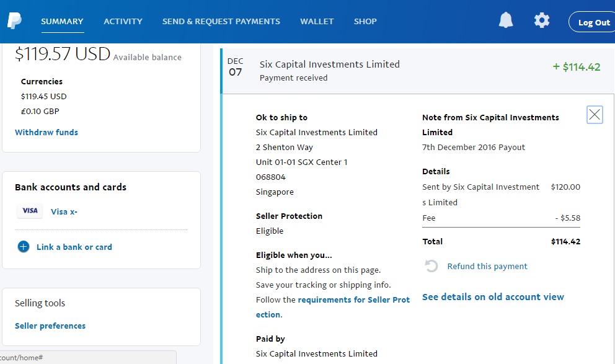
Task: Open requirements for Seller Protection link
Action: click(353, 300)
